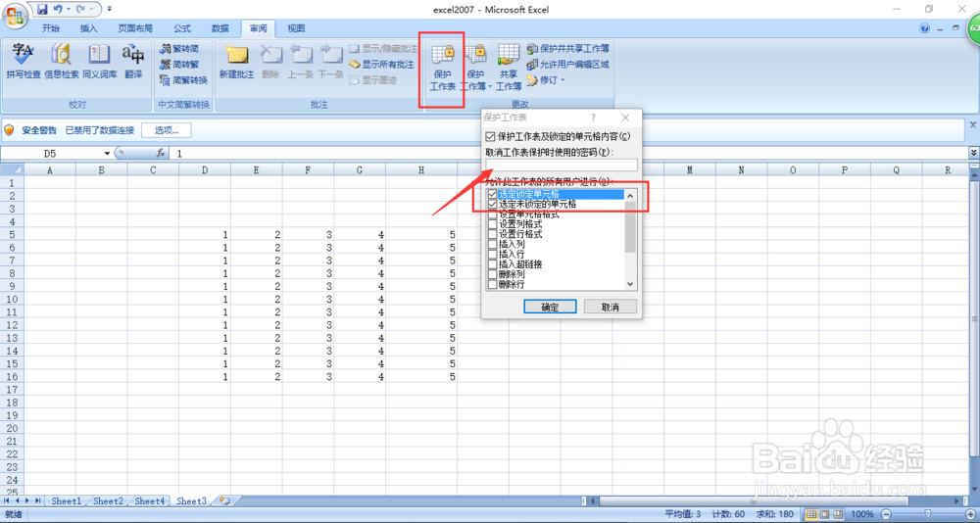Click the 保护工作表 protect sheet icon
The image size is (980, 523).
(x=443, y=55)
